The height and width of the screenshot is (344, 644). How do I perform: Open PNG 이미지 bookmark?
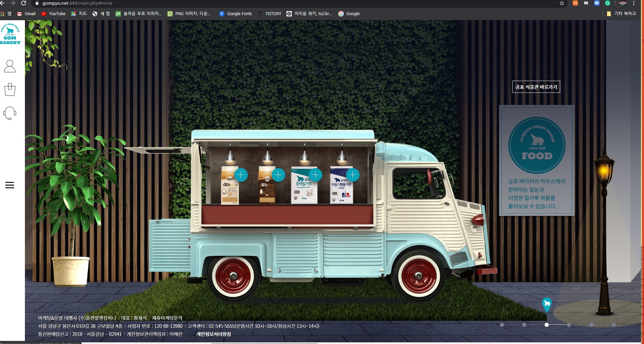tap(189, 14)
